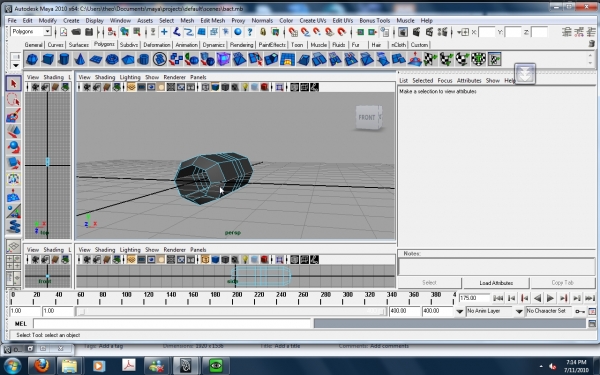Open the shelf options menu arrow
The height and width of the screenshot is (375, 600).
16,65
